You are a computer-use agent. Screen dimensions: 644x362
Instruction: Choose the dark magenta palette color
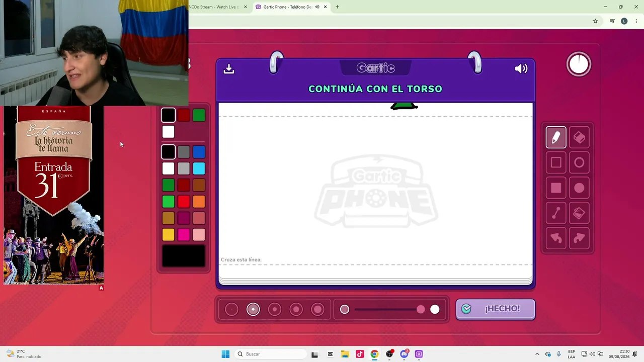[184, 218]
